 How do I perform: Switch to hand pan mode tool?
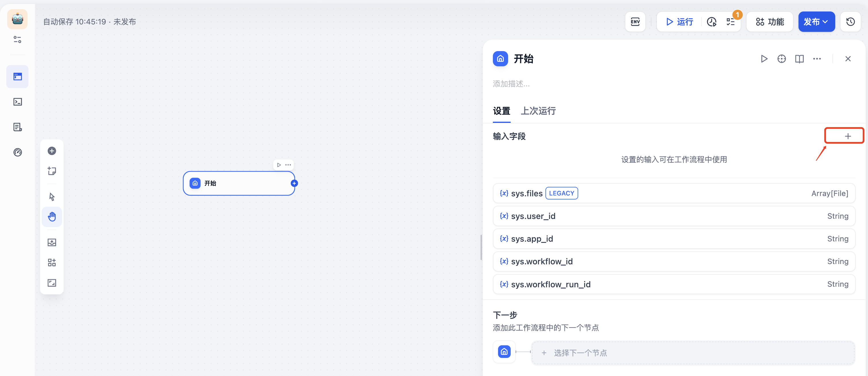(51, 217)
